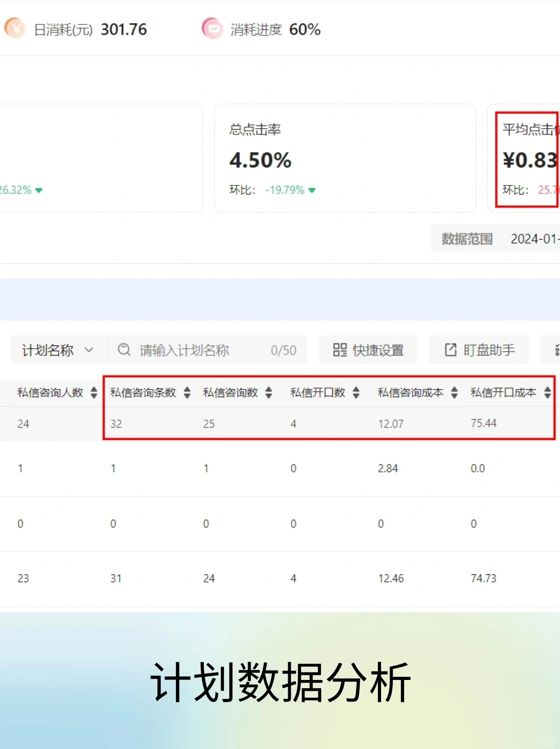The width and height of the screenshot is (560, 749).
Task: Sort by 私信咨询成本 column arrows
Action: (x=454, y=393)
